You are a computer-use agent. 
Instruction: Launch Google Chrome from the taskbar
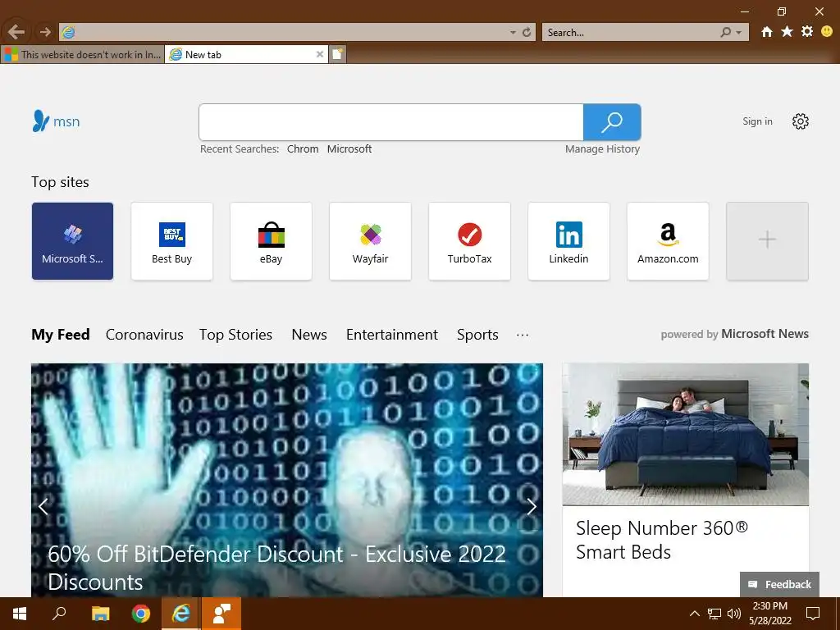click(x=141, y=614)
